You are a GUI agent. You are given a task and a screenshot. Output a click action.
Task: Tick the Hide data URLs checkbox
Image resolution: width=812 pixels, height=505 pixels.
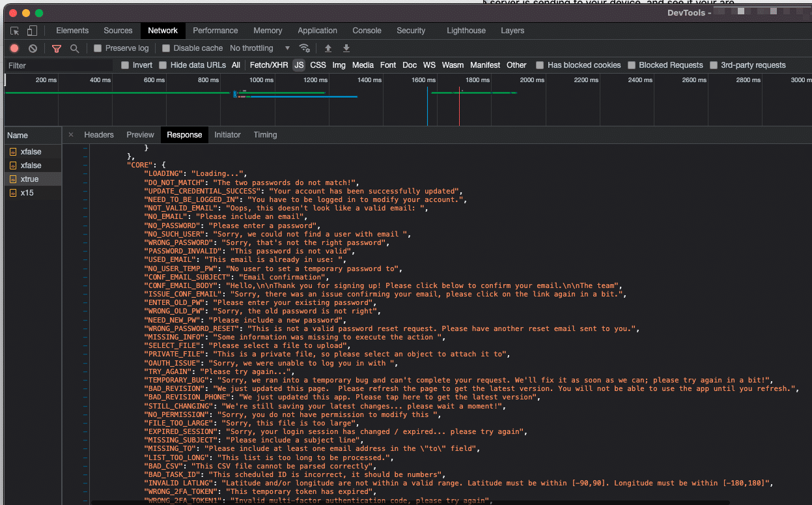163,65
